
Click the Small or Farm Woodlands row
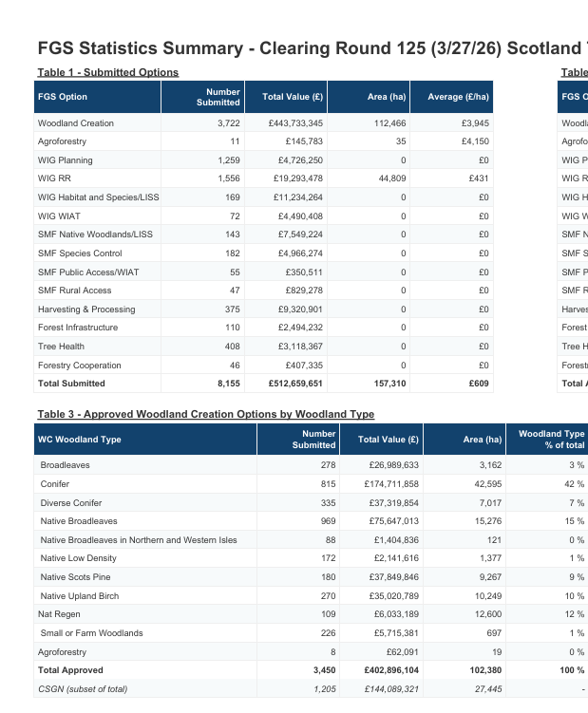tap(91, 633)
